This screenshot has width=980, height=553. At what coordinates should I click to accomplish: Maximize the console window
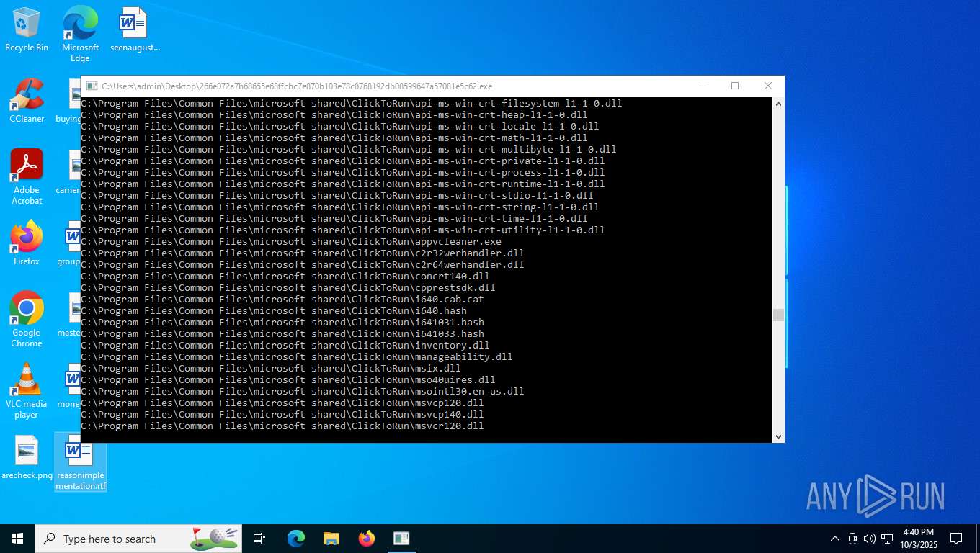click(735, 86)
